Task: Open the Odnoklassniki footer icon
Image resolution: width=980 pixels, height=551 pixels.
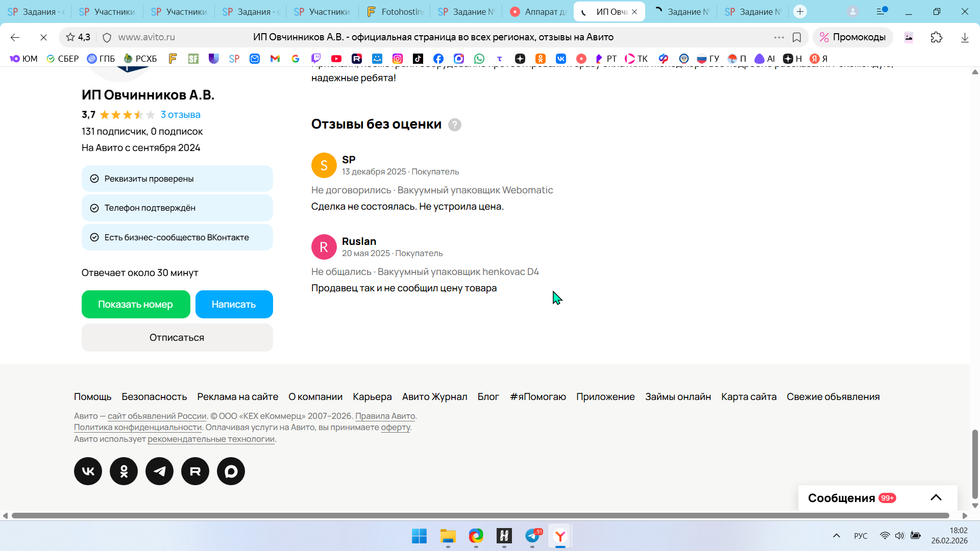Action: [124, 471]
